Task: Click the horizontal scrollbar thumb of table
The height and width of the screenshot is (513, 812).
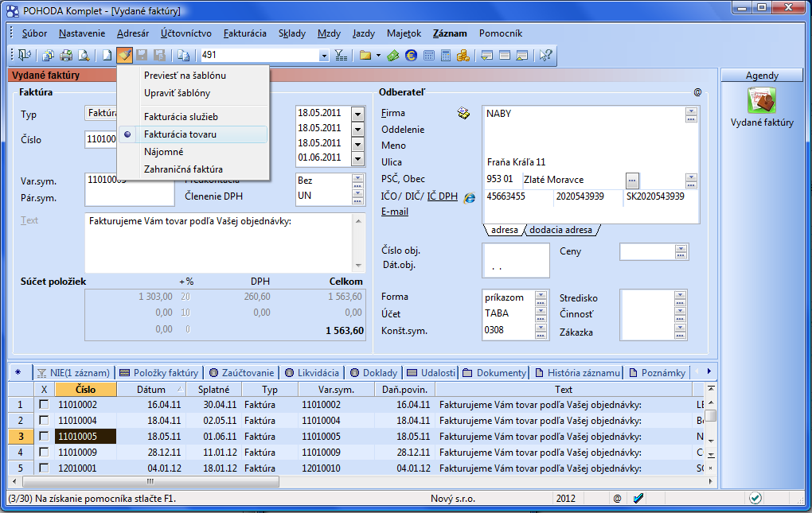Action: coord(150,481)
